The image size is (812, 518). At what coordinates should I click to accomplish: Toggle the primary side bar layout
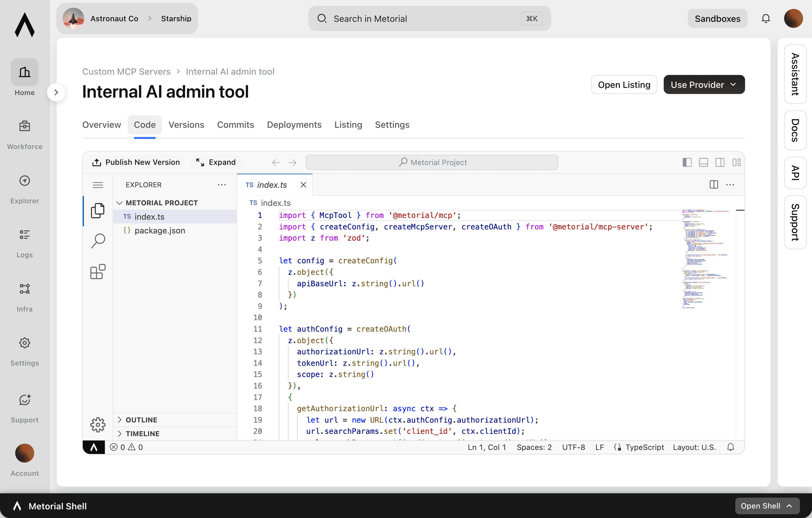[687, 163]
